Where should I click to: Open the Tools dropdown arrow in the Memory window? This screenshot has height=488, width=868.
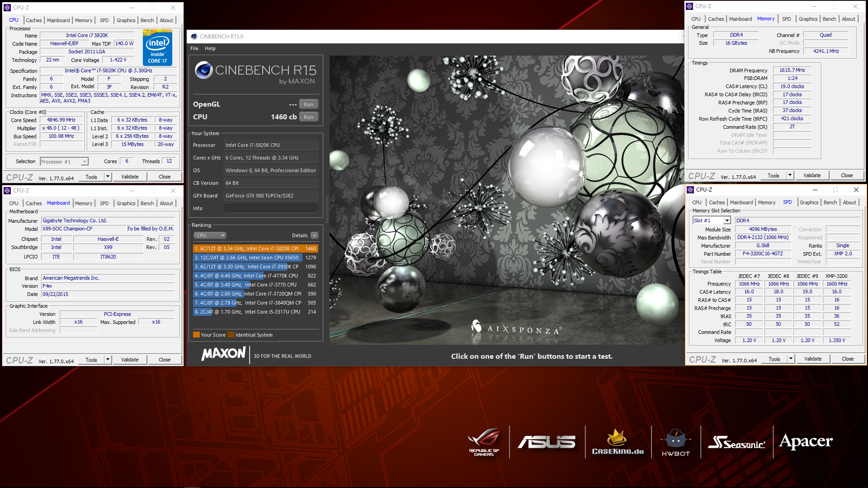(790, 175)
